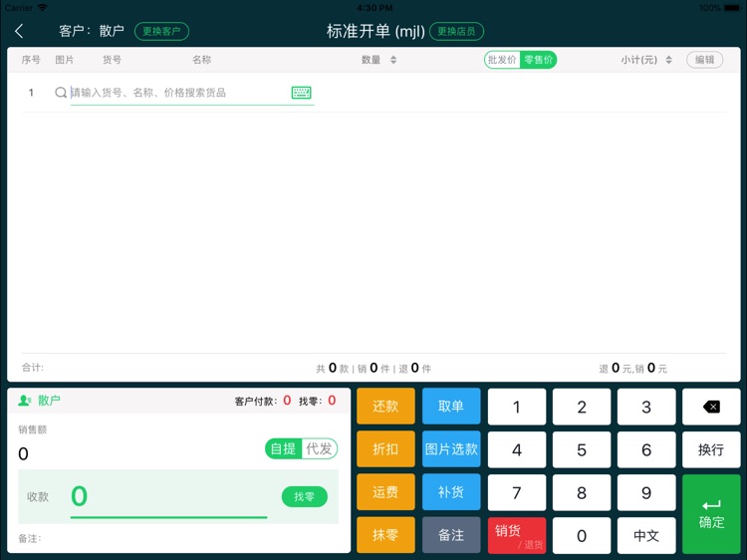Click 更换客户 button
The image size is (747, 560).
(x=161, y=32)
